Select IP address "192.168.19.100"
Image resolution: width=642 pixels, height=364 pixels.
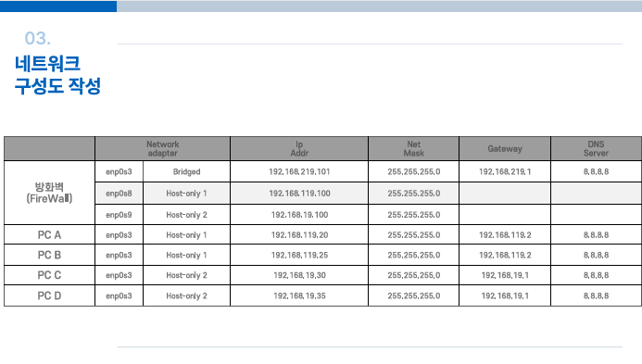tap(299, 215)
